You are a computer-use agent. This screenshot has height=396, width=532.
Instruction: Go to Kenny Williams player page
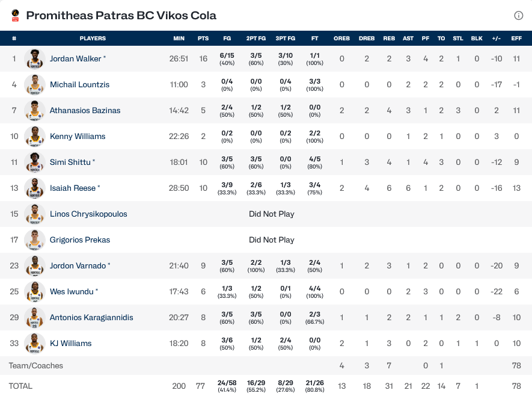pos(78,137)
